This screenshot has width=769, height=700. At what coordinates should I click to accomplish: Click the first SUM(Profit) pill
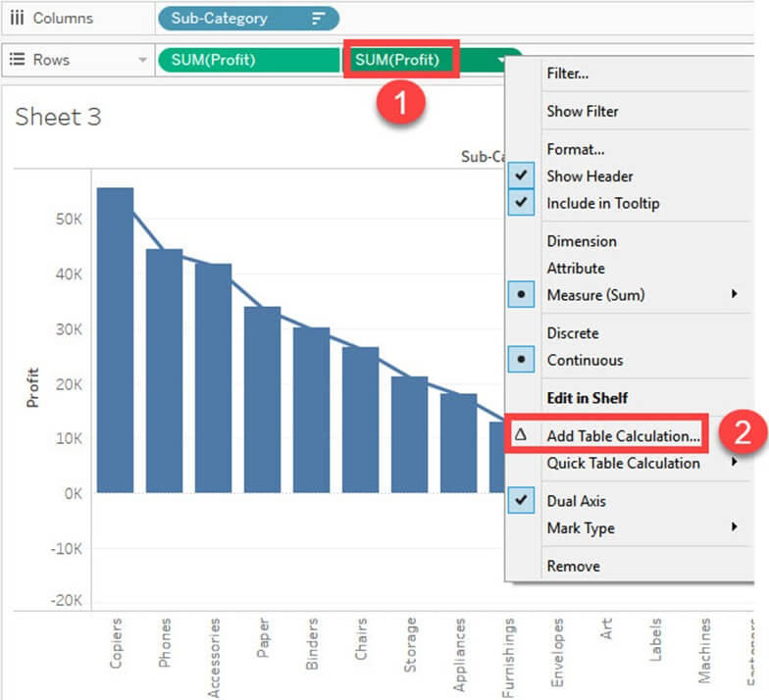pos(214,60)
